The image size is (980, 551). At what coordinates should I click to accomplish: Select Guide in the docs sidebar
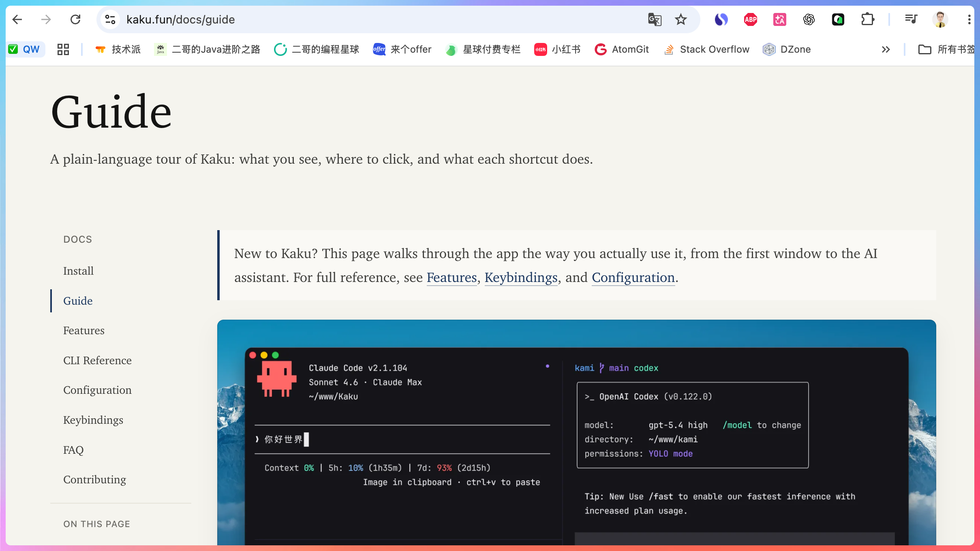click(78, 301)
